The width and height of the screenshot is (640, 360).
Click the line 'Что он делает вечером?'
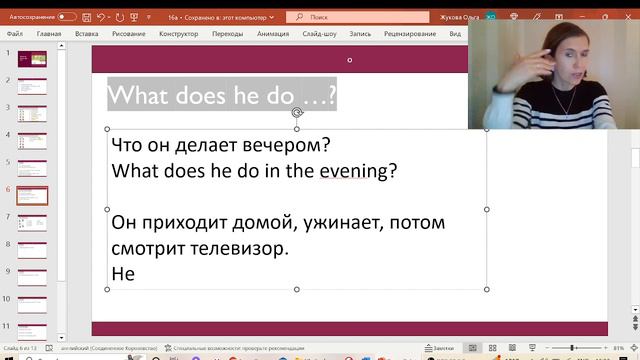click(220, 145)
